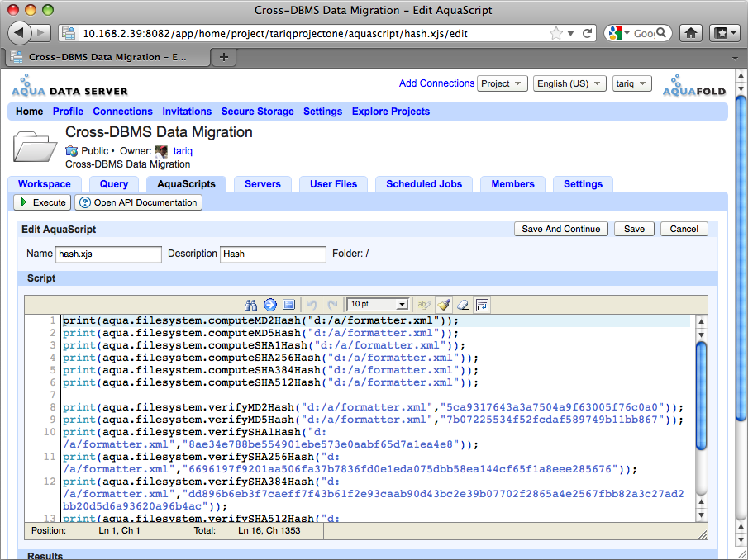This screenshot has height=560, width=748.
Task: Click the site identity icon in address bar
Action: click(69, 33)
